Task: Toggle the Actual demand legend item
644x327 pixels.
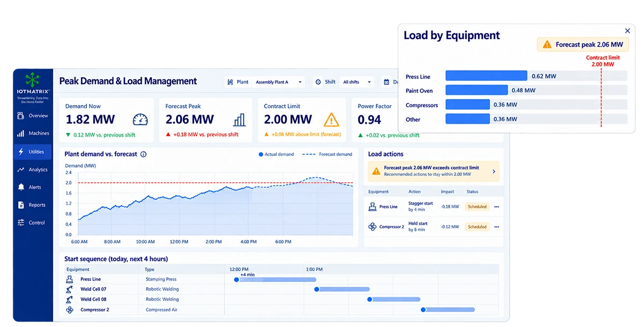Action: [x=276, y=154]
